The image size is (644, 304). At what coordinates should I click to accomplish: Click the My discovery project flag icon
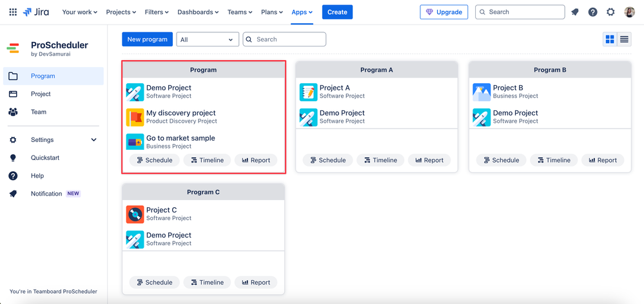[135, 117]
